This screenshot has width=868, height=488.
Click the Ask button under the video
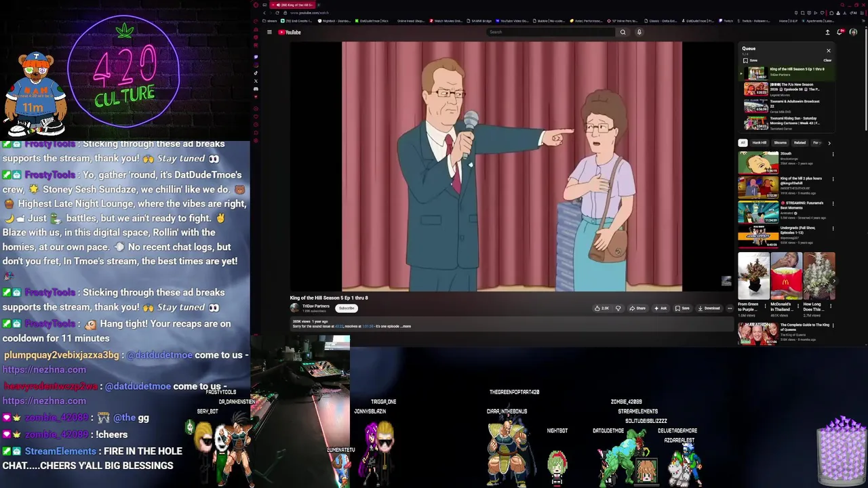[x=660, y=308]
